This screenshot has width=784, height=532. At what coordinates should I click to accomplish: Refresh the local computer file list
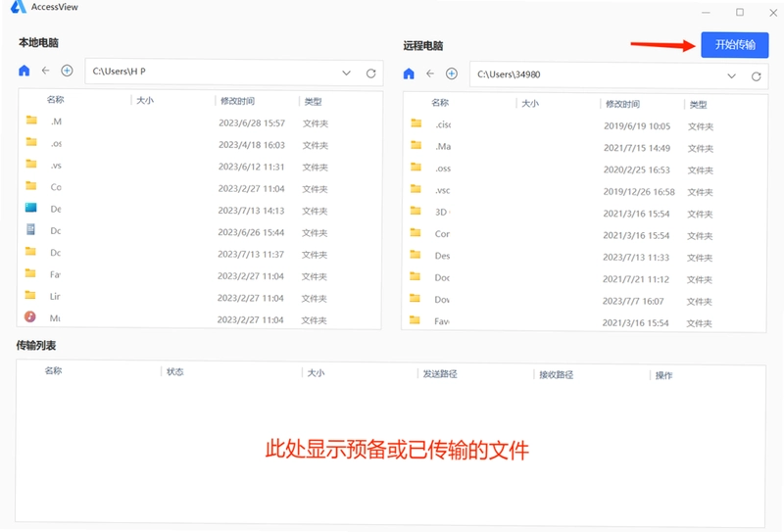pyautogui.click(x=370, y=73)
